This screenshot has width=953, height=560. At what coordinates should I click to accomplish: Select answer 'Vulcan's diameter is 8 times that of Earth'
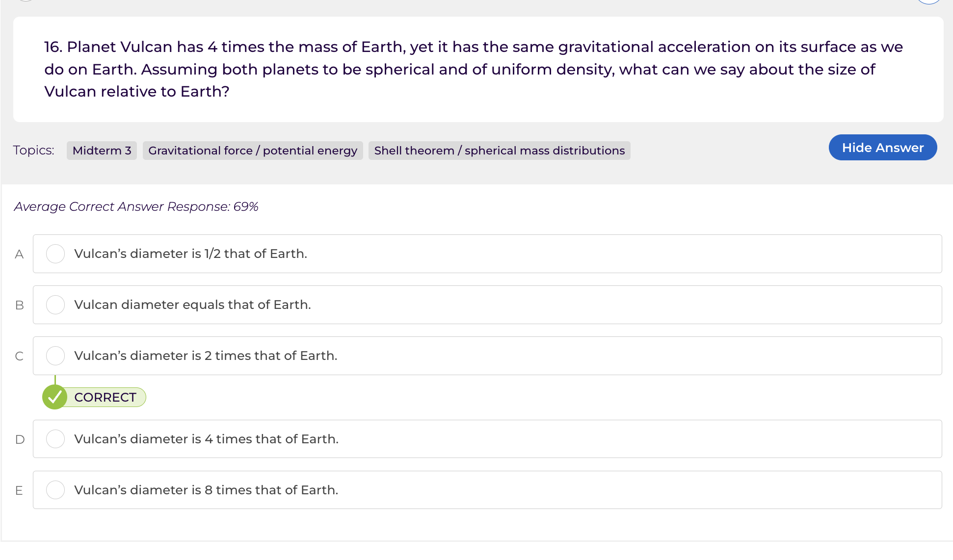(206, 489)
